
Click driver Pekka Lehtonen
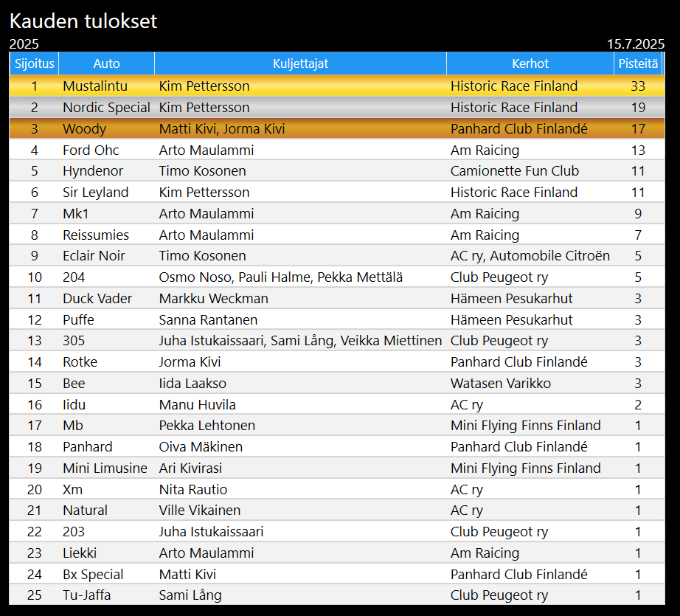pyautogui.click(x=207, y=425)
